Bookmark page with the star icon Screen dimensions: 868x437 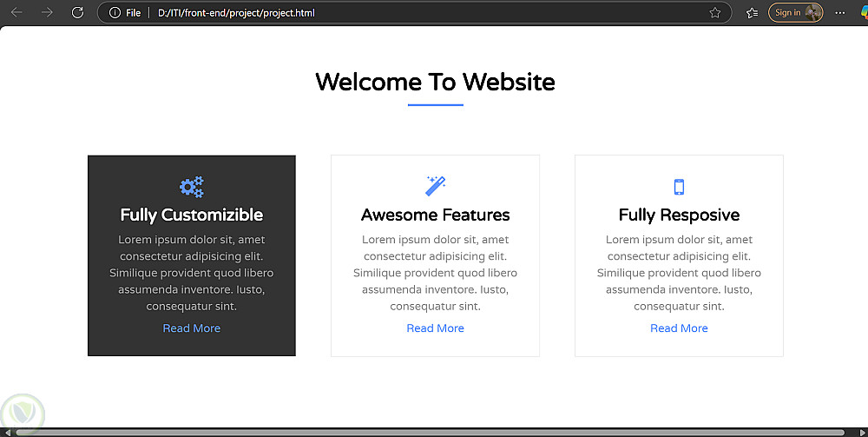point(715,13)
